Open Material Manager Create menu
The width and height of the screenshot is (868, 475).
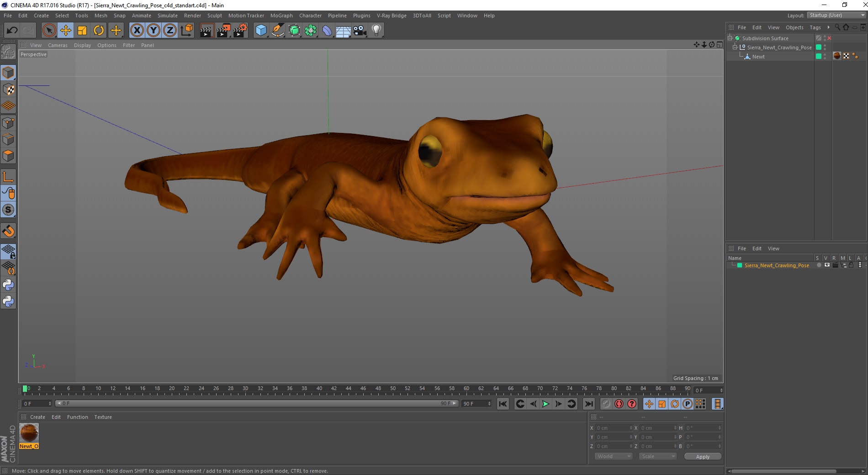coord(37,417)
